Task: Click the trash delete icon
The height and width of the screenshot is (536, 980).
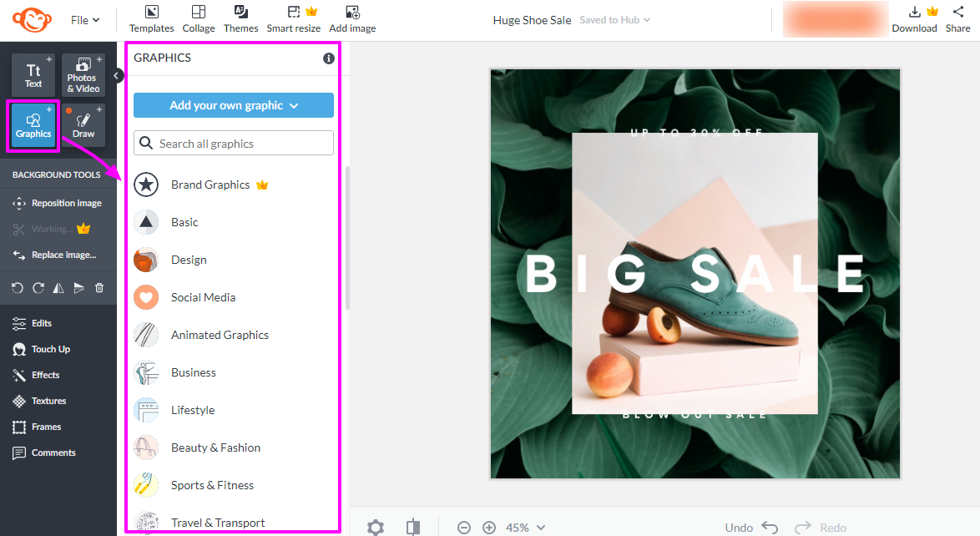Action: tap(99, 288)
